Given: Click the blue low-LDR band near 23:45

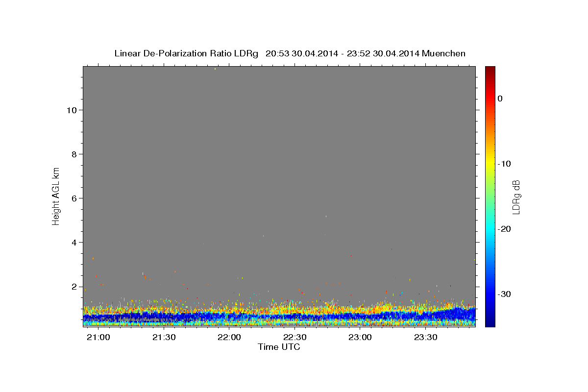Looking at the screenshot, I should [x=459, y=314].
